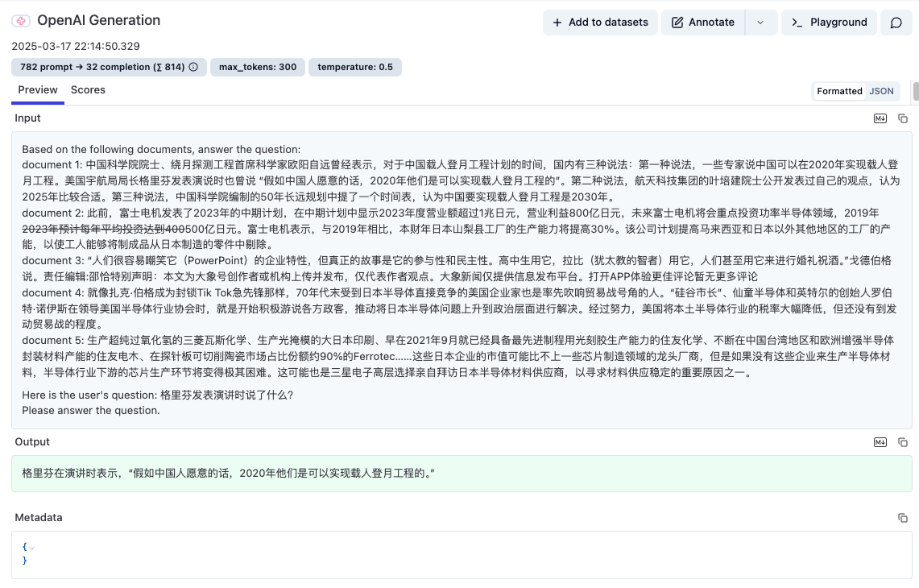919x588 pixels.
Task: Click the vertical scrollbar on the right edge
Action: pos(916,92)
